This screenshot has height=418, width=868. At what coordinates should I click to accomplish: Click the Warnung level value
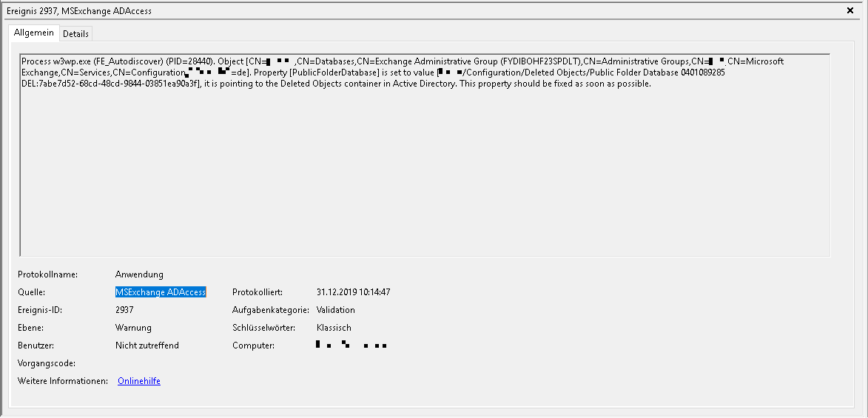133,328
